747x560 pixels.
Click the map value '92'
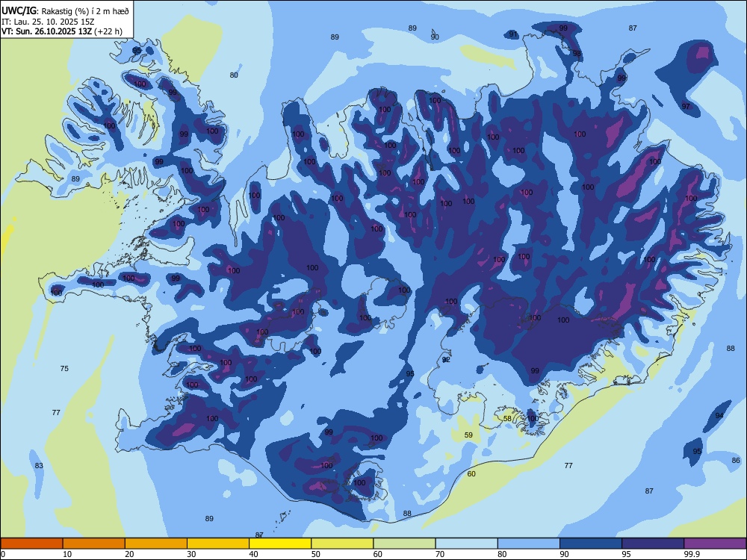coord(446,360)
